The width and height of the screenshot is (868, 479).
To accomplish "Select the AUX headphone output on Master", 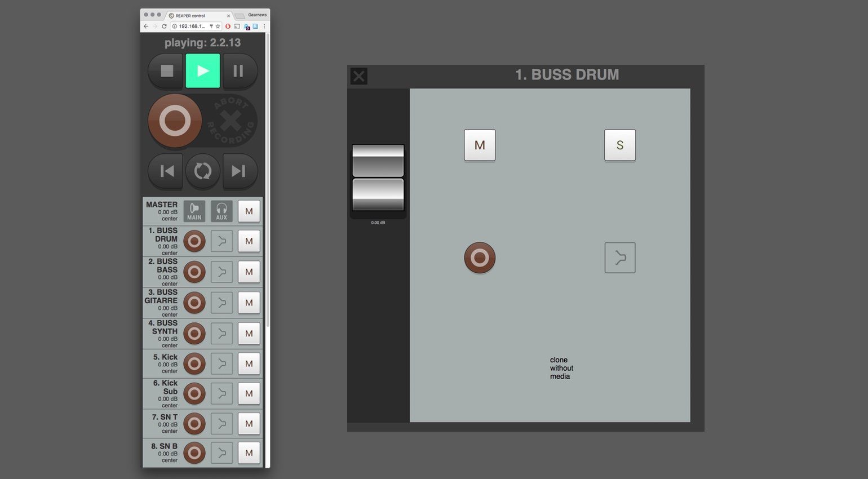I will [222, 211].
